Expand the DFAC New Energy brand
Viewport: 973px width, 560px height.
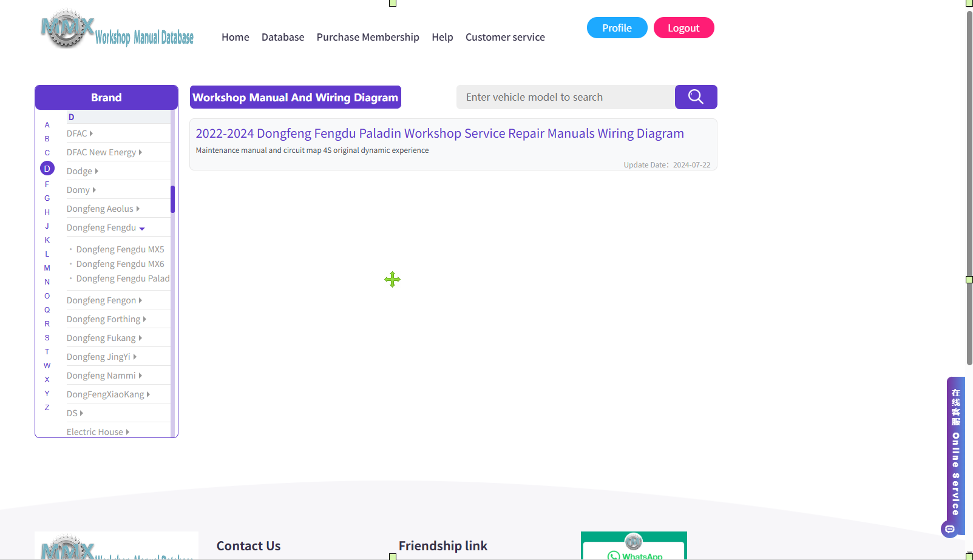(x=104, y=152)
